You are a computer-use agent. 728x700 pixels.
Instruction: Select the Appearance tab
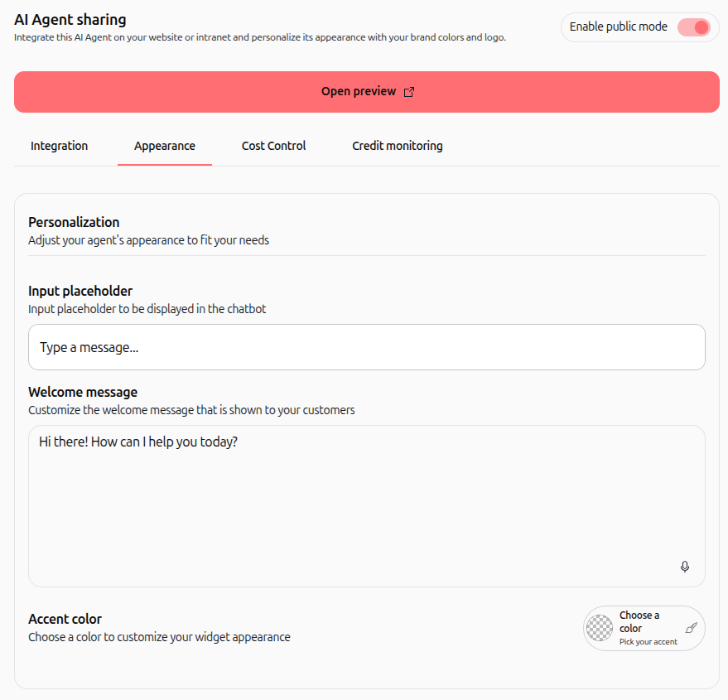pyautogui.click(x=165, y=146)
